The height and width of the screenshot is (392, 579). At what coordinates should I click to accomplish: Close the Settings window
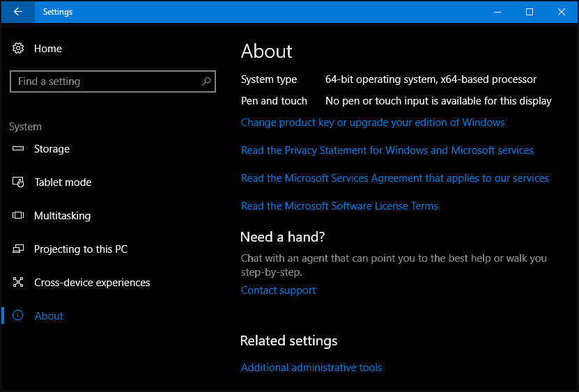[x=562, y=12]
